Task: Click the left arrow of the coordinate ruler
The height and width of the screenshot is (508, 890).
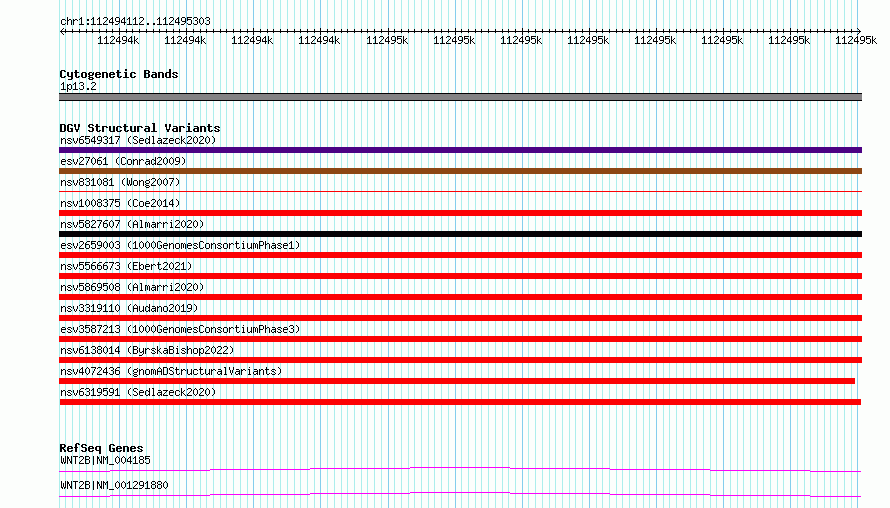Action: coord(62,31)
